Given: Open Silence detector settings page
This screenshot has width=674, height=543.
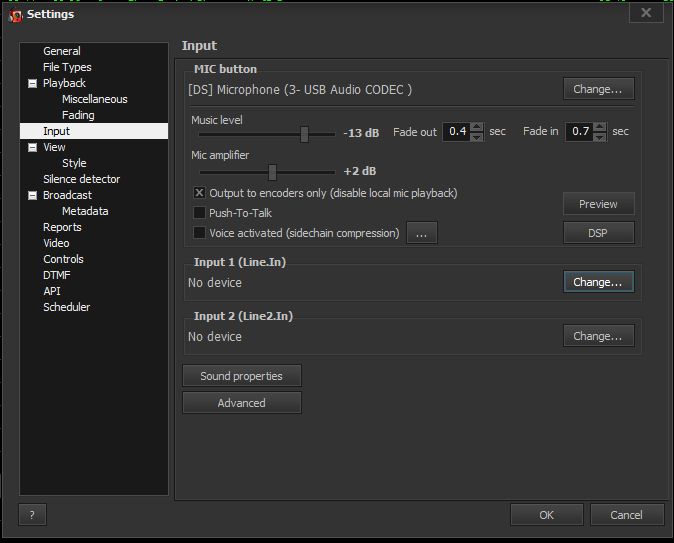Looking at the screenshot, I should pos(81,179).
